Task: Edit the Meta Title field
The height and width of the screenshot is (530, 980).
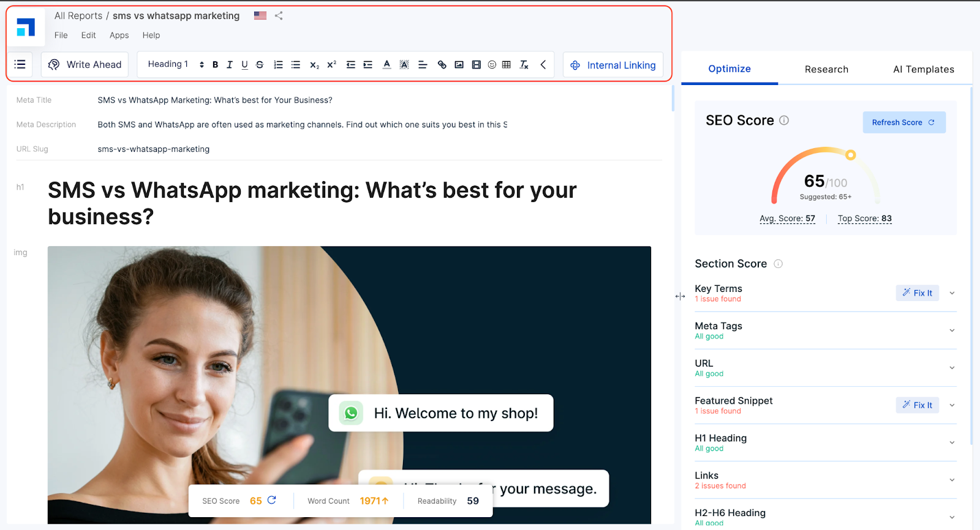Action: point(380,100)
